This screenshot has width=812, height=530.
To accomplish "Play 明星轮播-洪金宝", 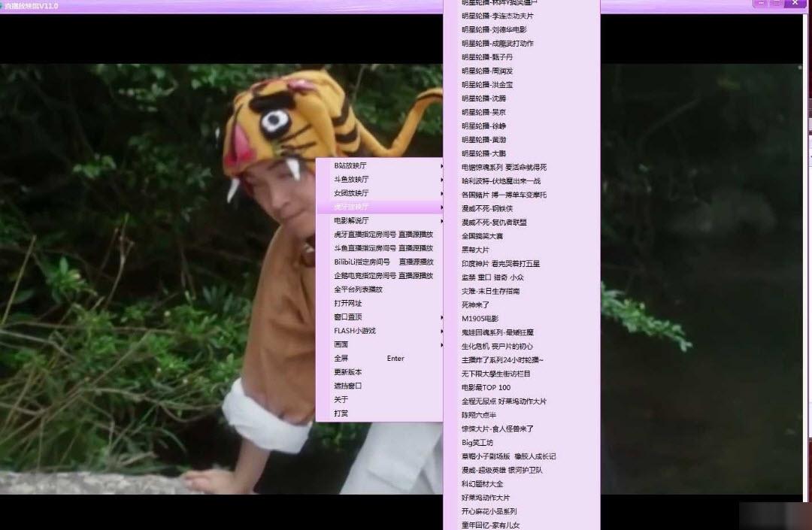I will click(522, 85).
